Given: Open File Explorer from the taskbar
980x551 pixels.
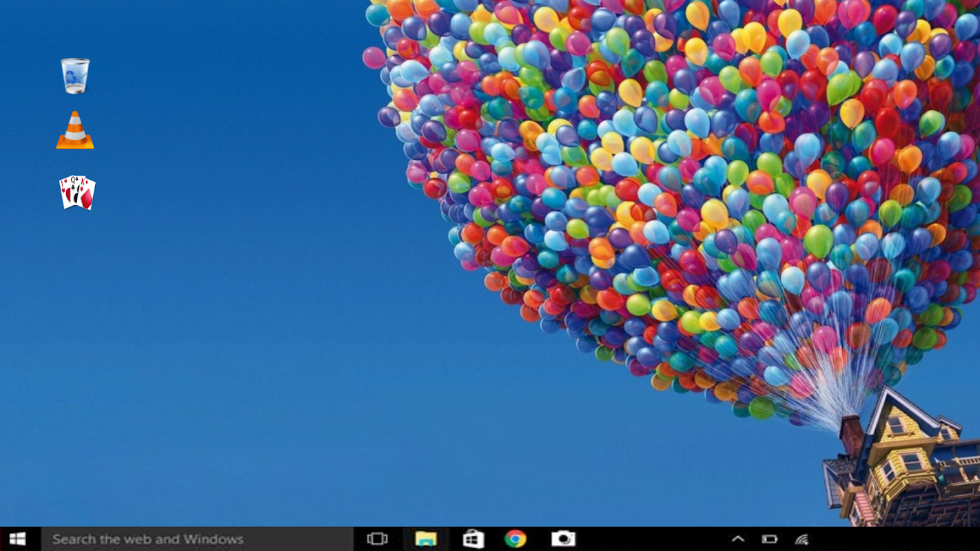Looking at the screenshot, I should coord(426,539).
